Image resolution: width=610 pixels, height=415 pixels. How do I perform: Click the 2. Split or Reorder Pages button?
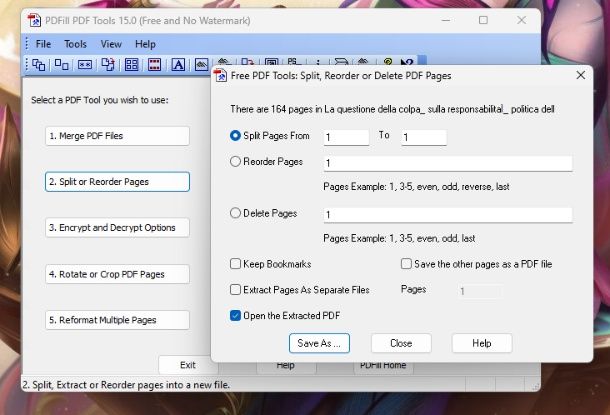(117, 182)
